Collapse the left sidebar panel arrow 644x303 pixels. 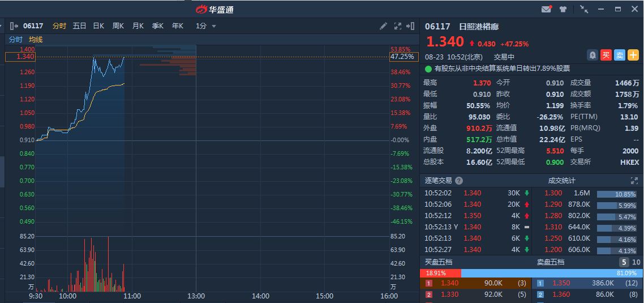(x=14, y=26)
